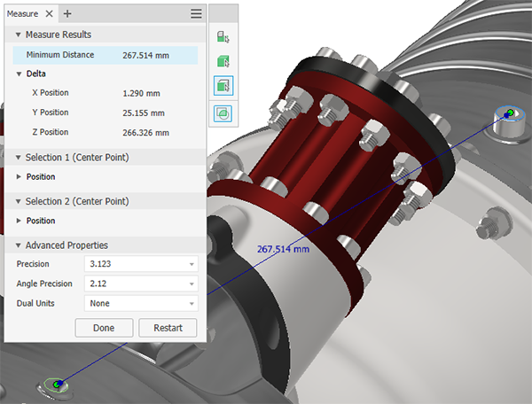Open the Measure panel hamburger menu

pos(196,14)
